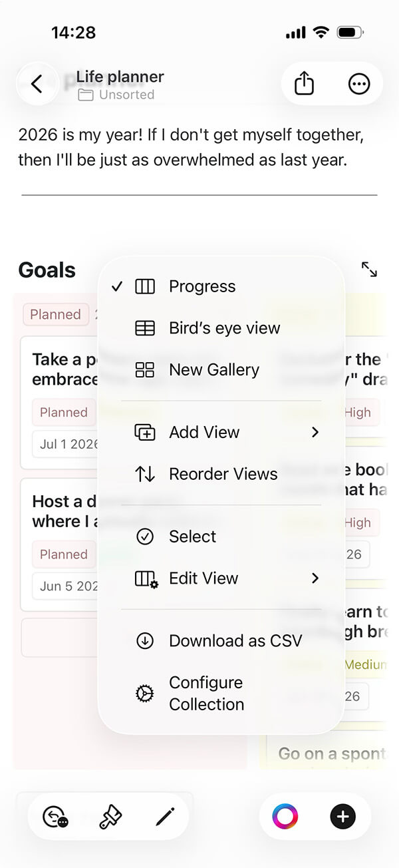Expand the Goals collection to fullscreen
This screenshot has width=399, height=868.
[369, 270]
